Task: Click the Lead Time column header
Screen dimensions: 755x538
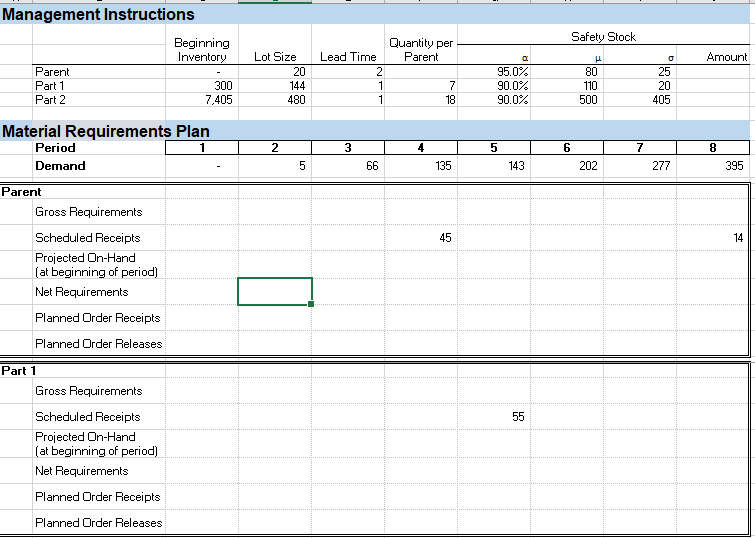Action: click(348, 57)
